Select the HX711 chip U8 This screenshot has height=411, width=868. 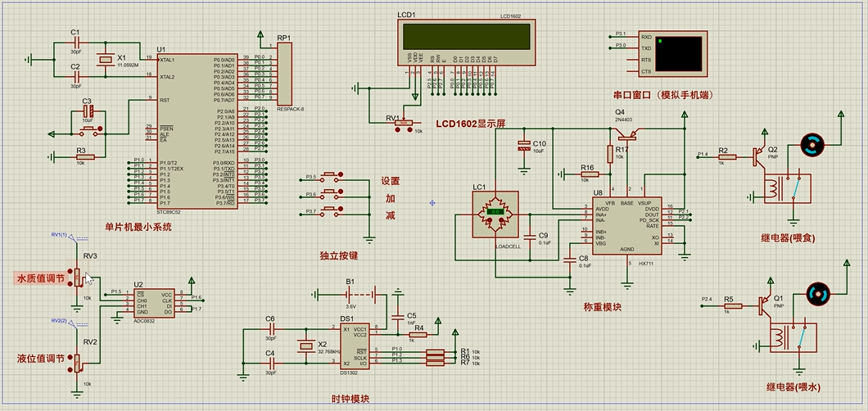627,227
